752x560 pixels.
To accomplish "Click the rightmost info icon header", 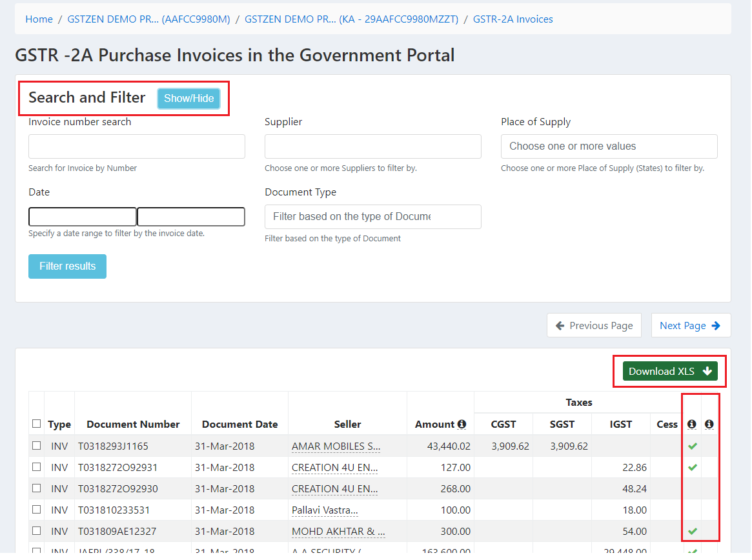I will coord(709,424).
